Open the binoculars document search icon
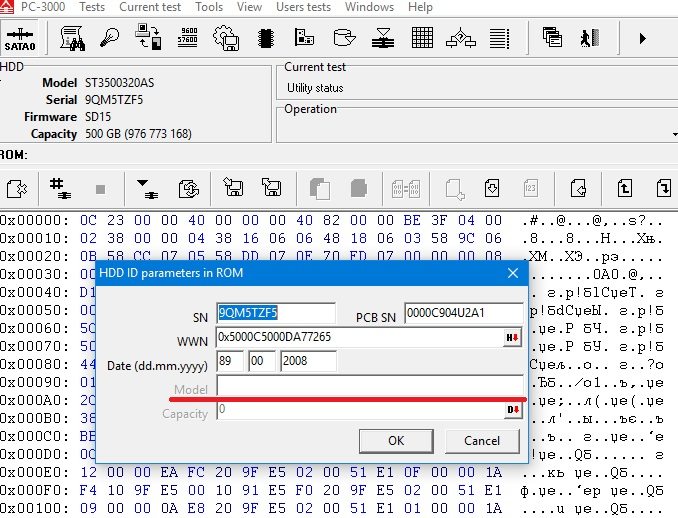Screen dimensions: 678x518 pos(72,38)
